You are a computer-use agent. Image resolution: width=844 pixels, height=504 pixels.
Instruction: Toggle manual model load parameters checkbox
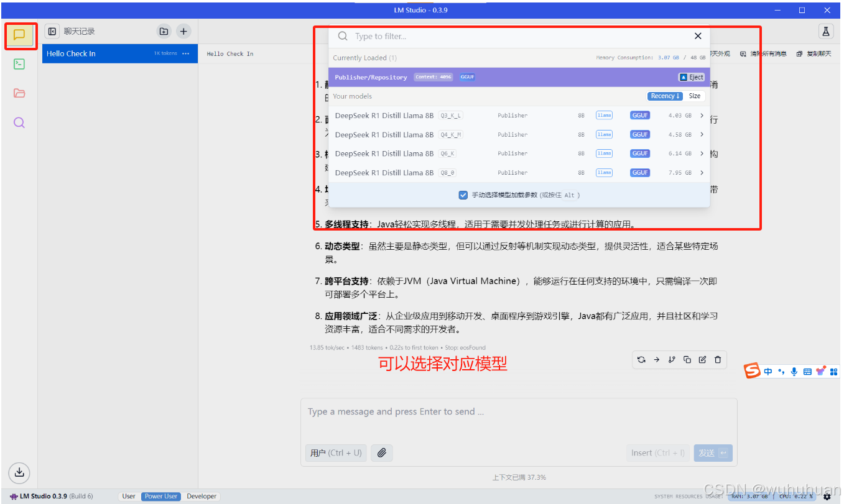pos(463,195)
